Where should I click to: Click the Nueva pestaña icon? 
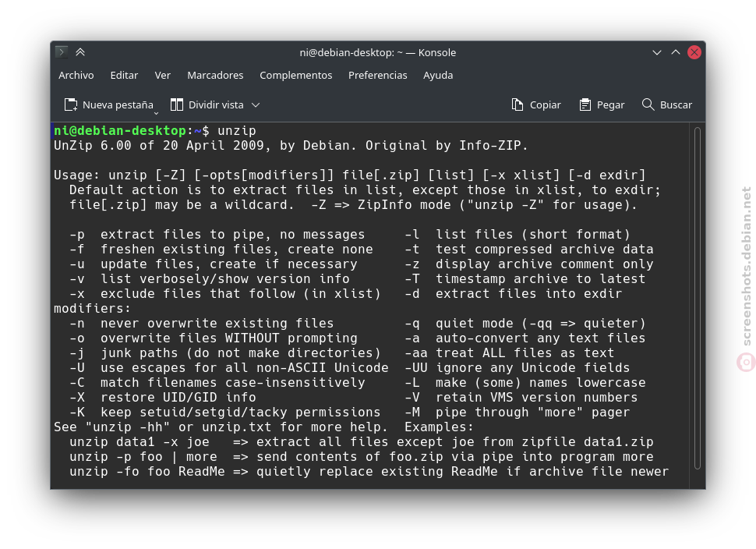click(71, 104)
